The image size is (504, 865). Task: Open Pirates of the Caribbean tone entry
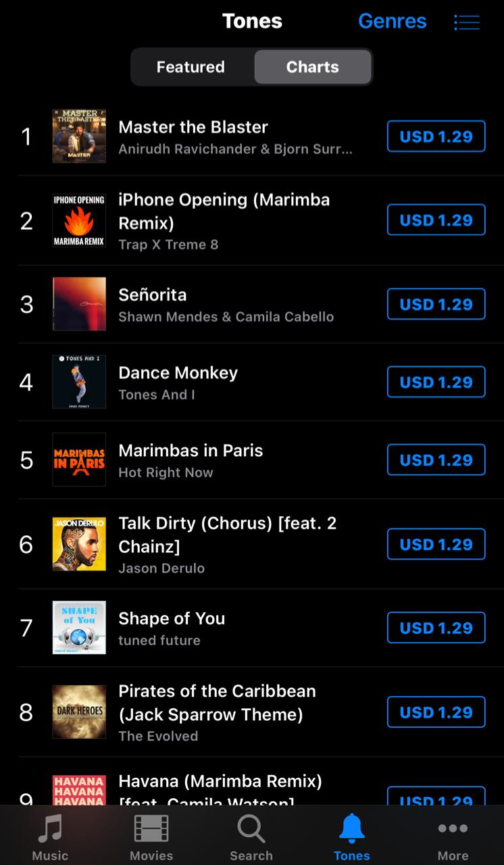coord(217,703)
